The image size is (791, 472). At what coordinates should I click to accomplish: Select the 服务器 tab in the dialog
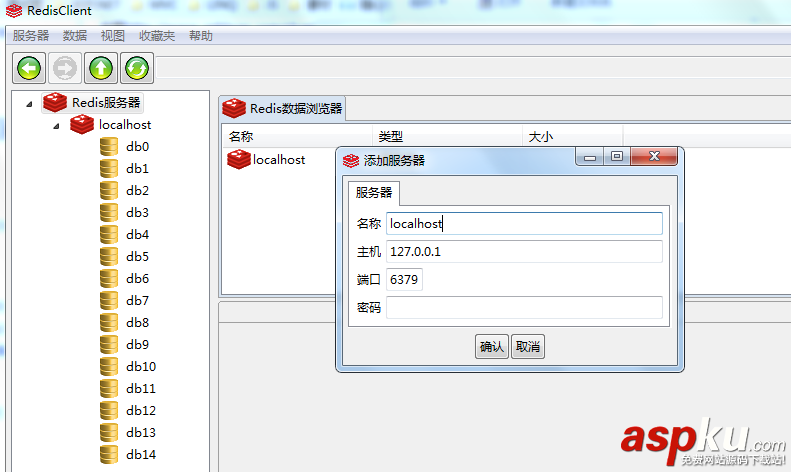[x=374, y=193]
